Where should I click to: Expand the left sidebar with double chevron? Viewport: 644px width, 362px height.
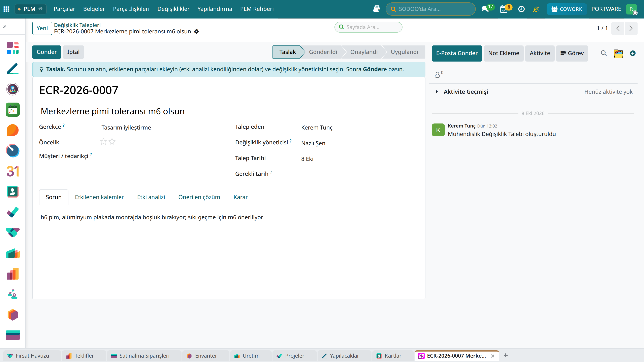click(5, 26)
